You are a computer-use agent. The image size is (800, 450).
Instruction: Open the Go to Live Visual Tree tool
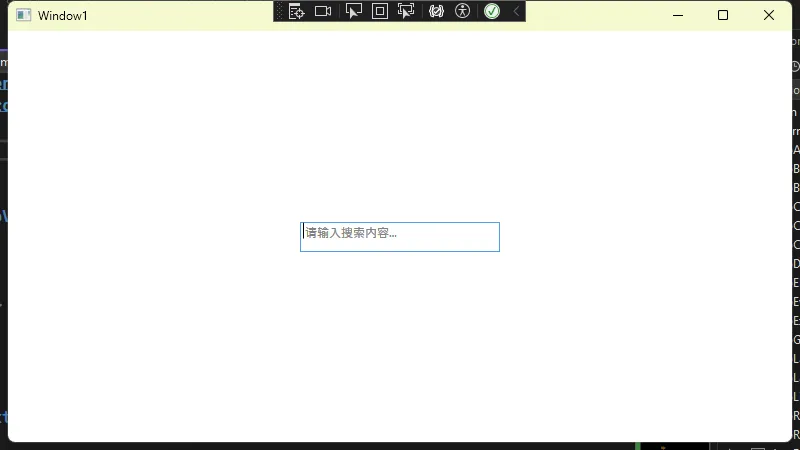pos(297,11)
